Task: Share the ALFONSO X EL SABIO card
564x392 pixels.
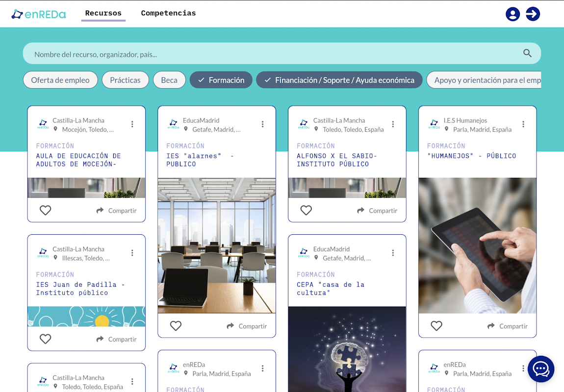Action: click(377, 211)
